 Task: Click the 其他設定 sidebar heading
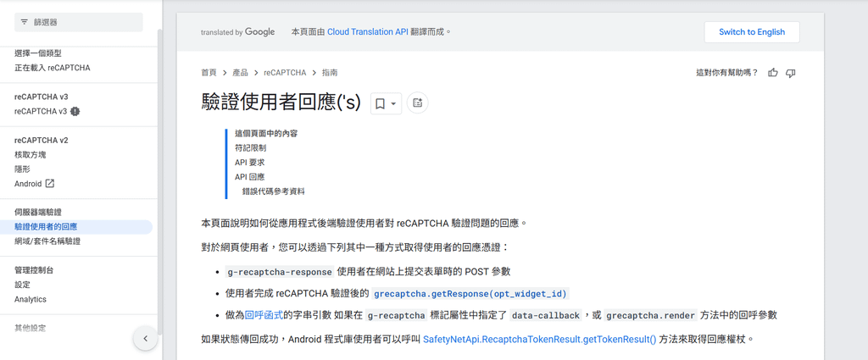point(30,328)
